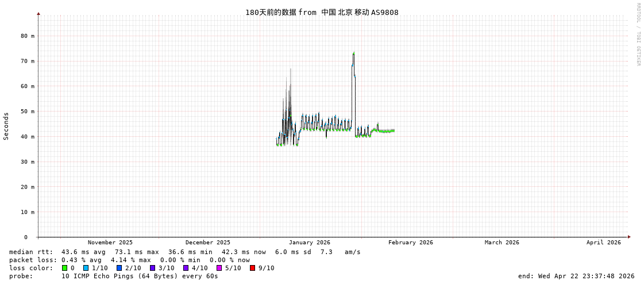Click the green 0 loss color swatch
This screenshot has width=644, height=284.
tap(65, 268)
